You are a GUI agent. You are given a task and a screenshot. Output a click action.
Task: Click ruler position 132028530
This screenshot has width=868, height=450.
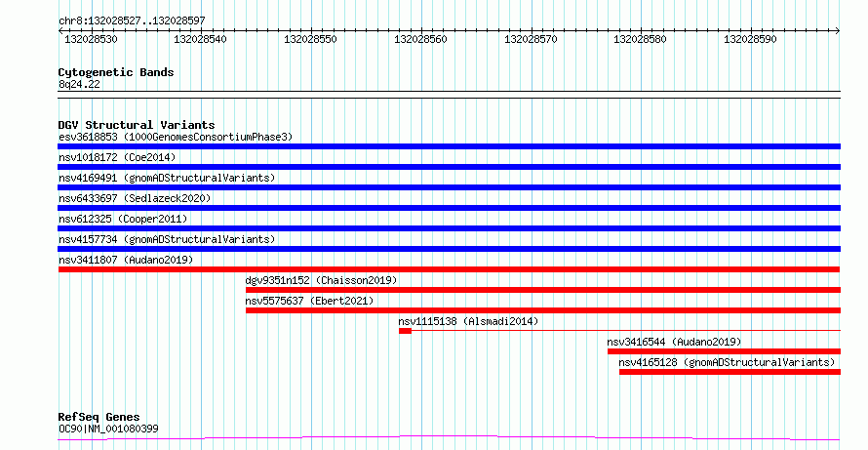coord(91,39)
